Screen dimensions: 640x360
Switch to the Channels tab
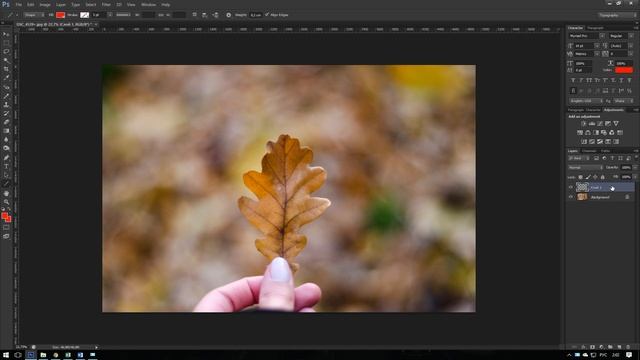click(x=589, y=151)
